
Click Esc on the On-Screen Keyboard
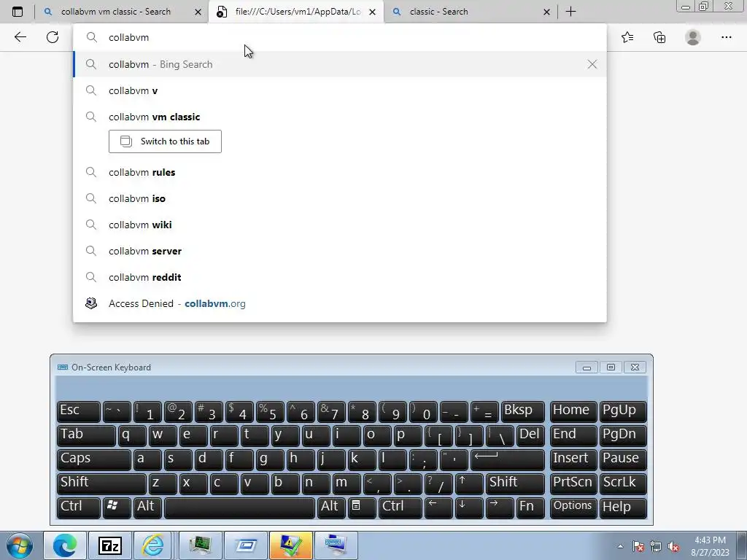[x=79, y=411]
